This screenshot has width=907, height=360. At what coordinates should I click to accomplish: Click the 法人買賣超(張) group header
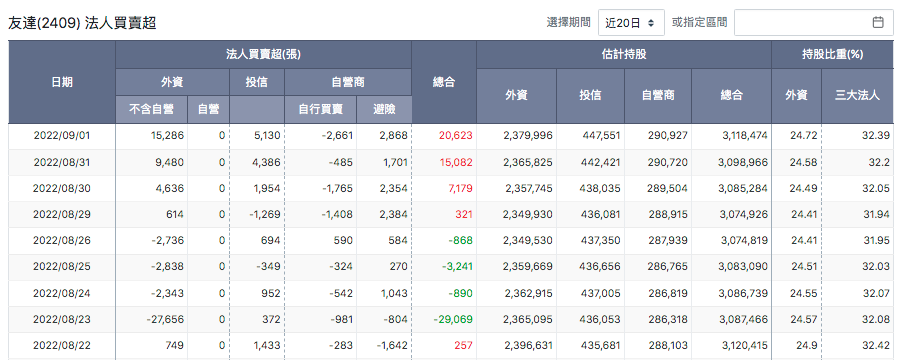tap(263, 54)
